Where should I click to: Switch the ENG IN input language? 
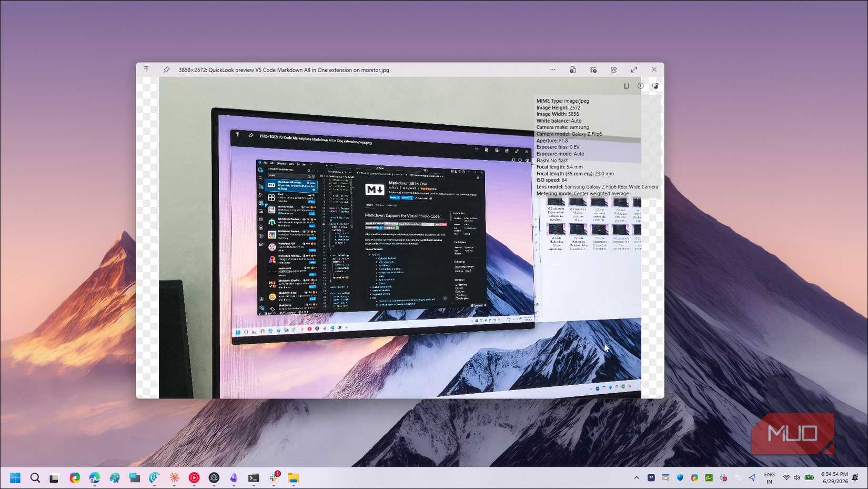[769, 478]
